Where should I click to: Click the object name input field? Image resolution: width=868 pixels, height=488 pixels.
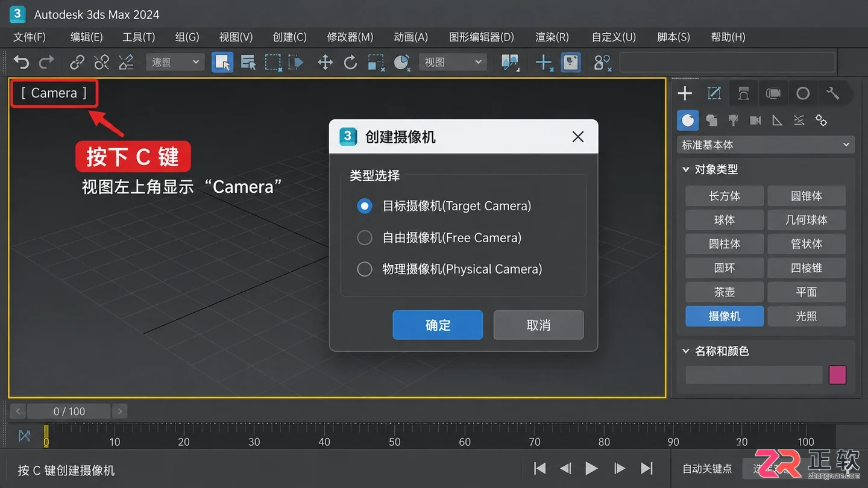tap(754, 375)
